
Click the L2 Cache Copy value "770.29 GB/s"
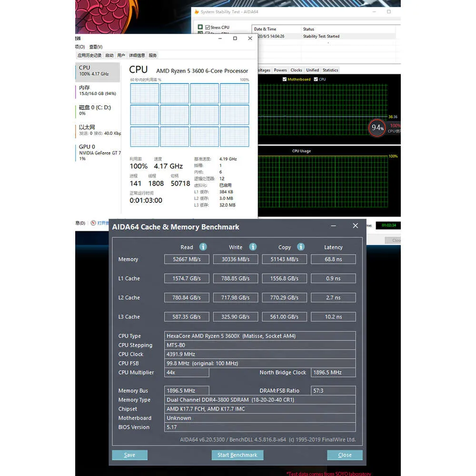285,297
